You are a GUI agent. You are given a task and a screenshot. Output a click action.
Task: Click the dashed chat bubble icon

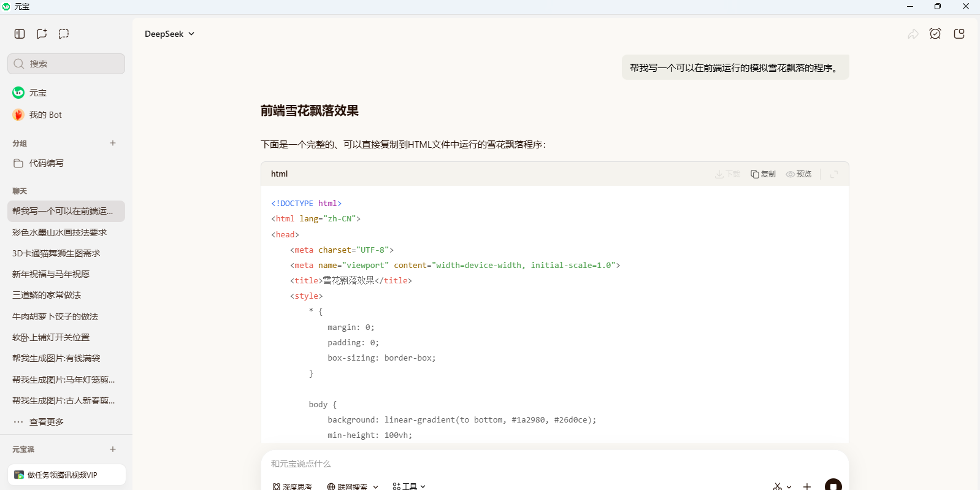point(64,34)
